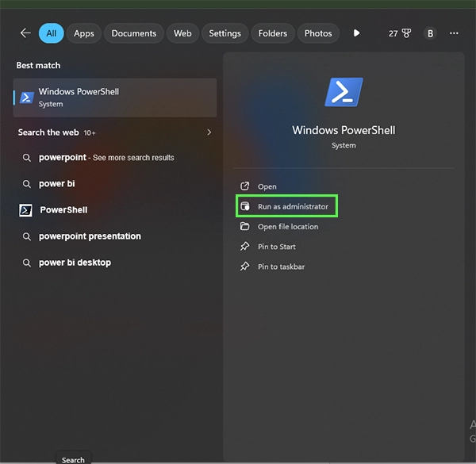Click magnifier icon beside powerpoint result
Viewport: 476px width, 464px height.
pyautogui.click(x=27, y=158)
